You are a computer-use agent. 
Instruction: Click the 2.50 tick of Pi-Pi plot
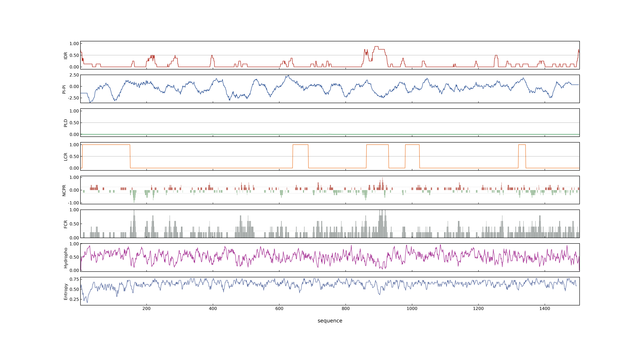[74, 75]
